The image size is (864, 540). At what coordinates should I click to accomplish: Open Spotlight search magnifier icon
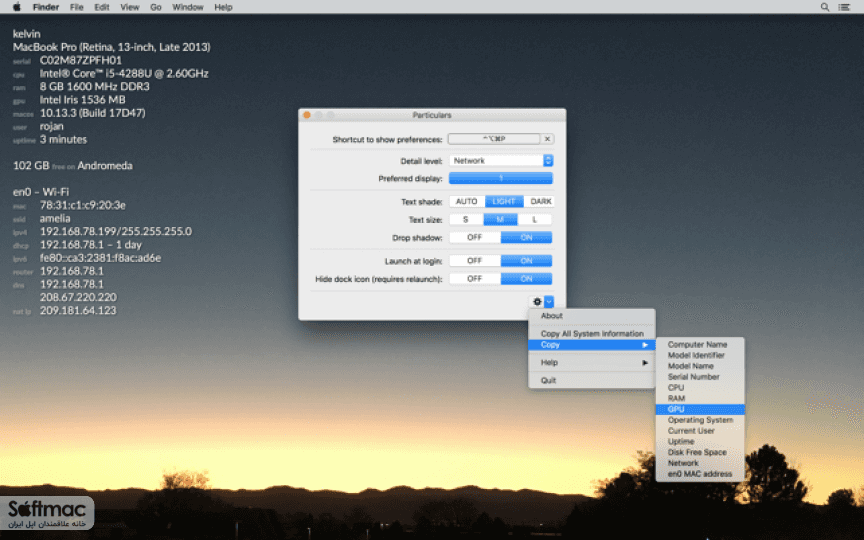824,7
